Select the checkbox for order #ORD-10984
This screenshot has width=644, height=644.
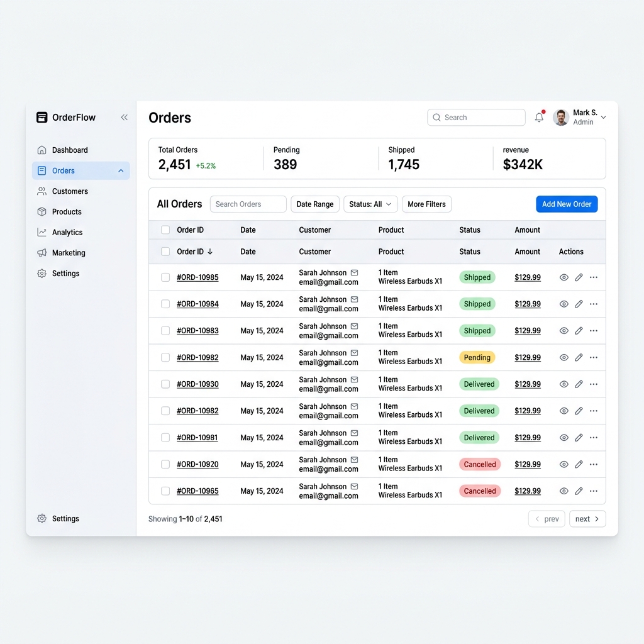[165, 304]
